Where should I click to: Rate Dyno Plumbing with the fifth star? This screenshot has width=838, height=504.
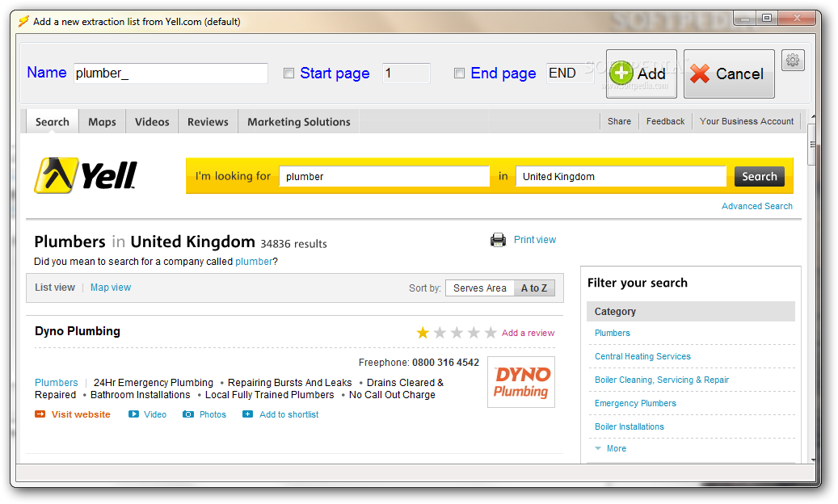pos(491,333)
